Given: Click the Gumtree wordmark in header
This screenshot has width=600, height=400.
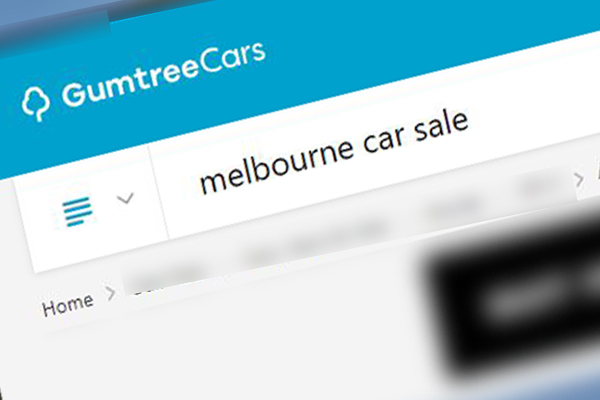Looking at the screenshot, I should click(x=130, y=82).
